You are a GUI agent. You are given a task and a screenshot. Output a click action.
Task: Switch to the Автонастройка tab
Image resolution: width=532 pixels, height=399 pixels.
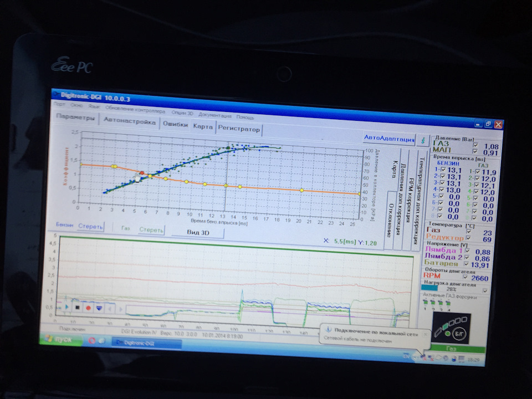130,121
